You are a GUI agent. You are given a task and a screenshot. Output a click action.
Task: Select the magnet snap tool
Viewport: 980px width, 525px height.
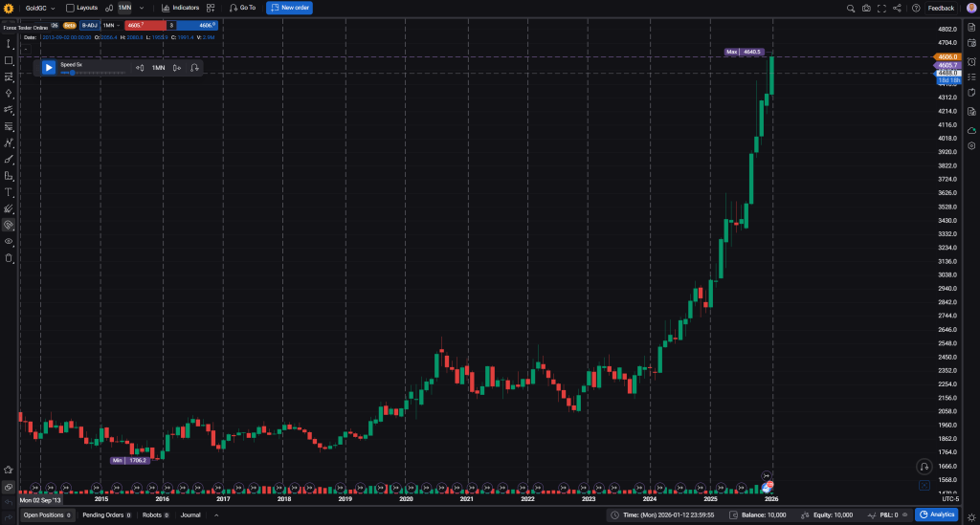(8, 226)
